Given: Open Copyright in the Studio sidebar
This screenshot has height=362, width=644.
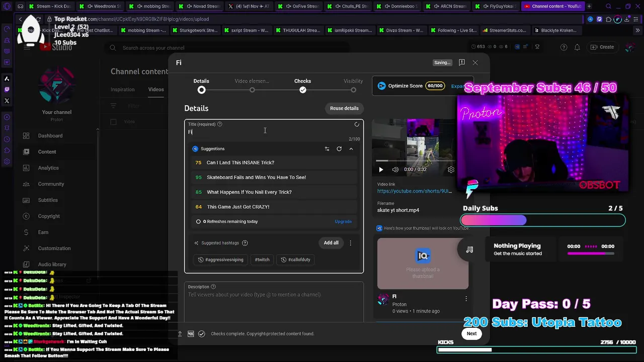Looking at the screenshot, I should (49, 216).
